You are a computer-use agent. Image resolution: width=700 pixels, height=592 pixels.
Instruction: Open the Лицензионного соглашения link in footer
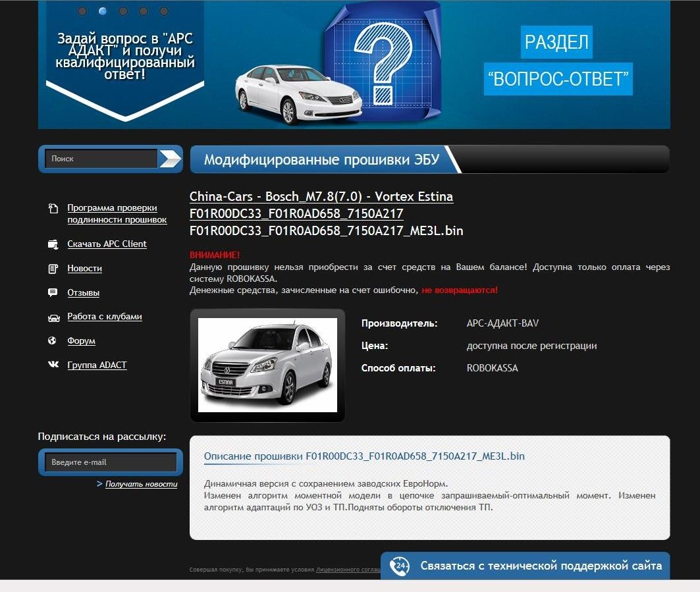click(348, 570)
